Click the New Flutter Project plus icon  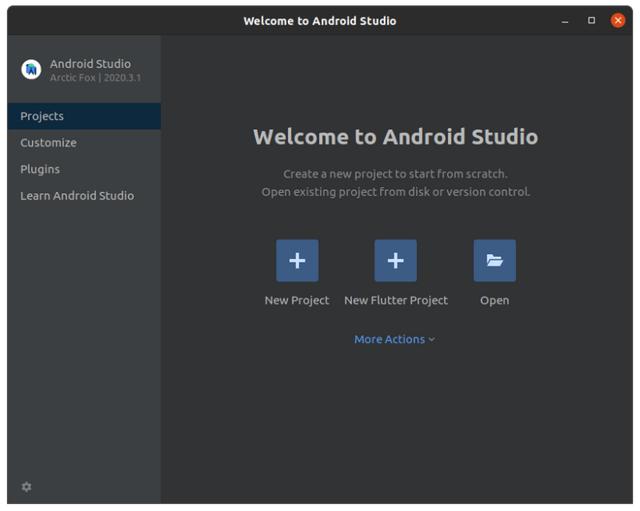click(396, 260)
